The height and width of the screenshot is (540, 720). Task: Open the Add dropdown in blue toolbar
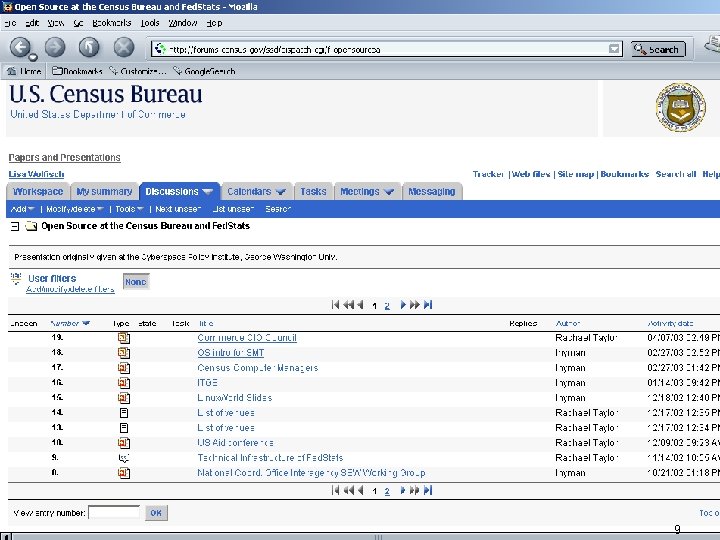point(23,209)
